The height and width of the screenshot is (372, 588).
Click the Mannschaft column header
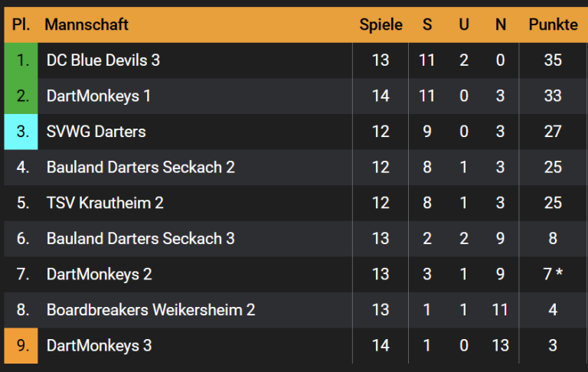[x=87, y=24]
